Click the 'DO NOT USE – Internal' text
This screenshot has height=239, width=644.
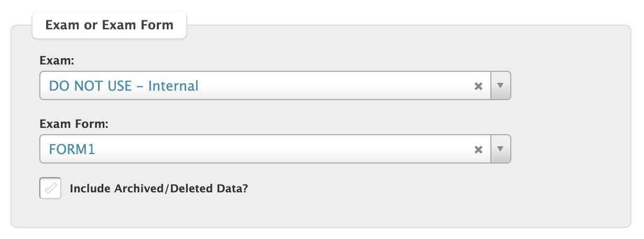[x=124, y=86]
